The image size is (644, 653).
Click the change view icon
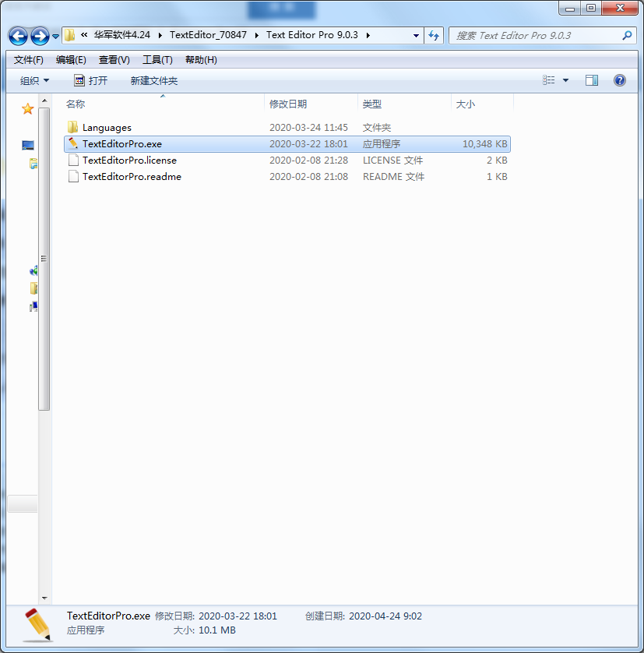[x=549, y=80]
